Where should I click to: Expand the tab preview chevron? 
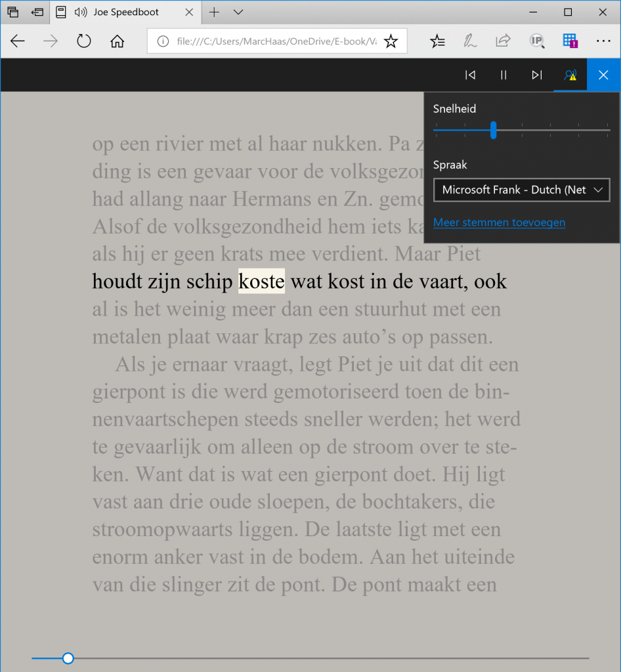[x=238, y=12]
